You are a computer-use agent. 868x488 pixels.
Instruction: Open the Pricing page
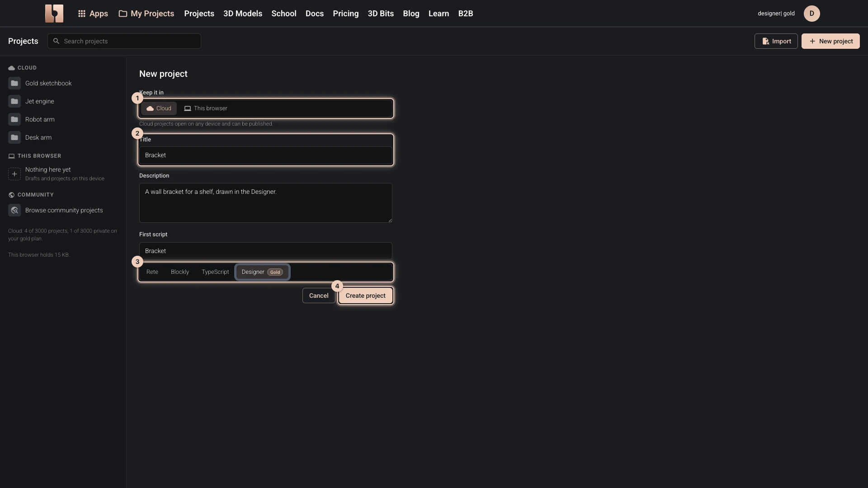tap(346, 14)
